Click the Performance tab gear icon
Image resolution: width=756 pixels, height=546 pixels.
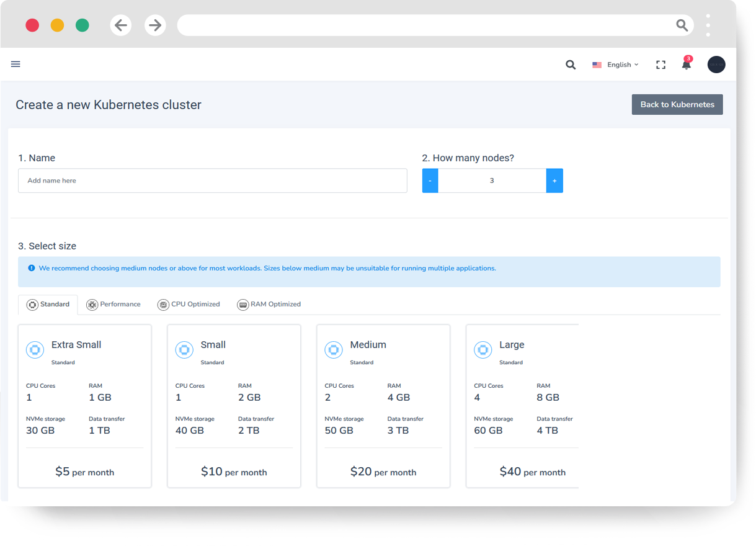click(x=92, y=304)
